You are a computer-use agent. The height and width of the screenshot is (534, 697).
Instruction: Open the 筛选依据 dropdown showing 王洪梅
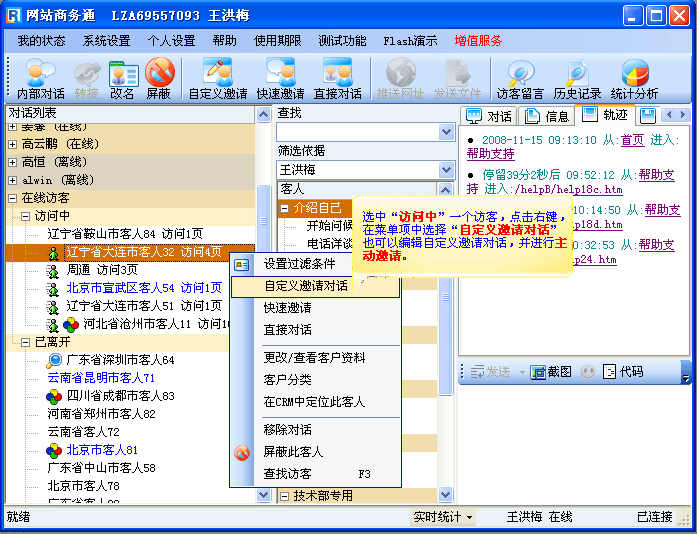click(x=447, y=170)
